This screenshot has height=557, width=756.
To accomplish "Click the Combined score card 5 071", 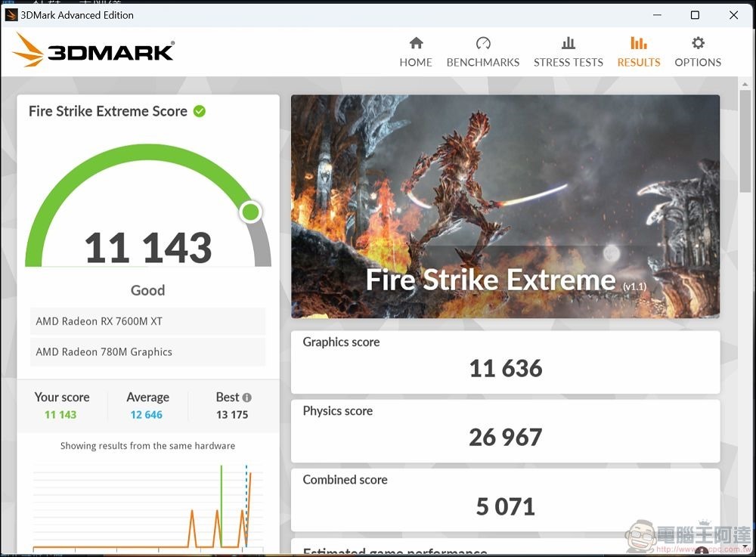I will [505, 500].
